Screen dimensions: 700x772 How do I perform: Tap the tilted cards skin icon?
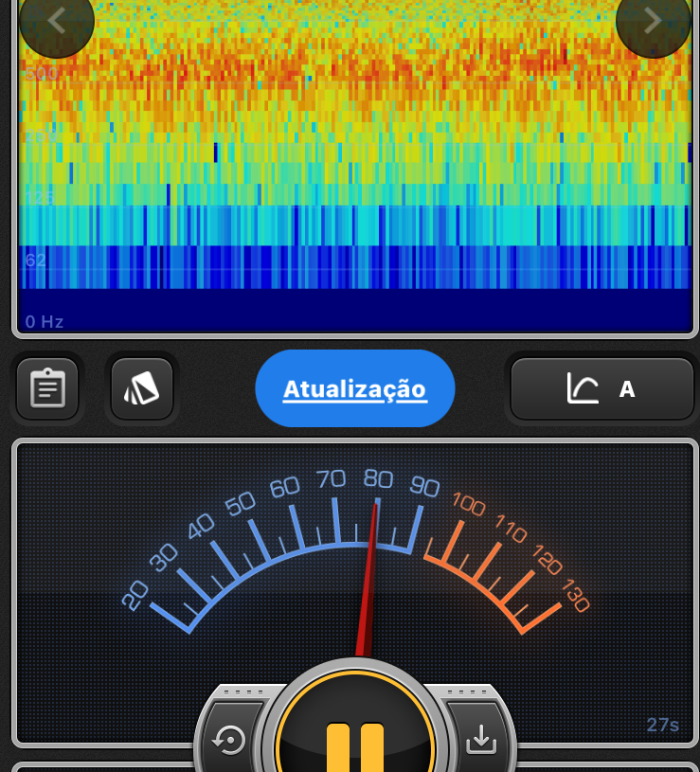142,388
